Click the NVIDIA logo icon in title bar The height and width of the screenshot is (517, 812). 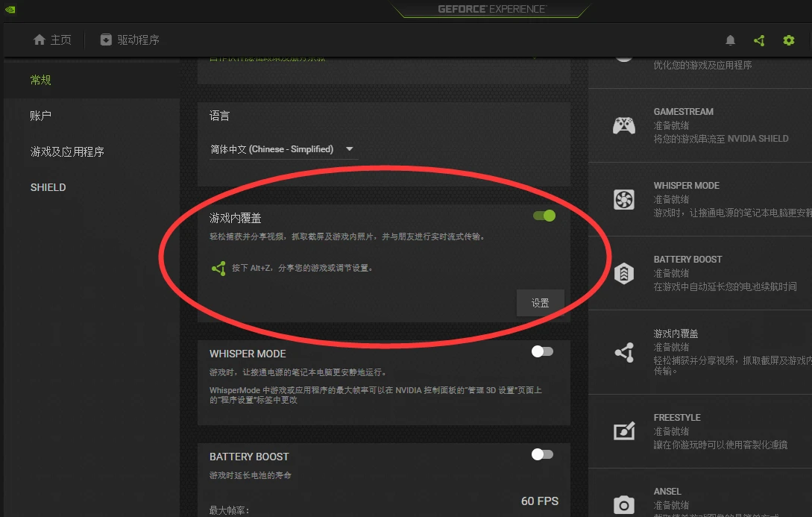coord(10,9)
